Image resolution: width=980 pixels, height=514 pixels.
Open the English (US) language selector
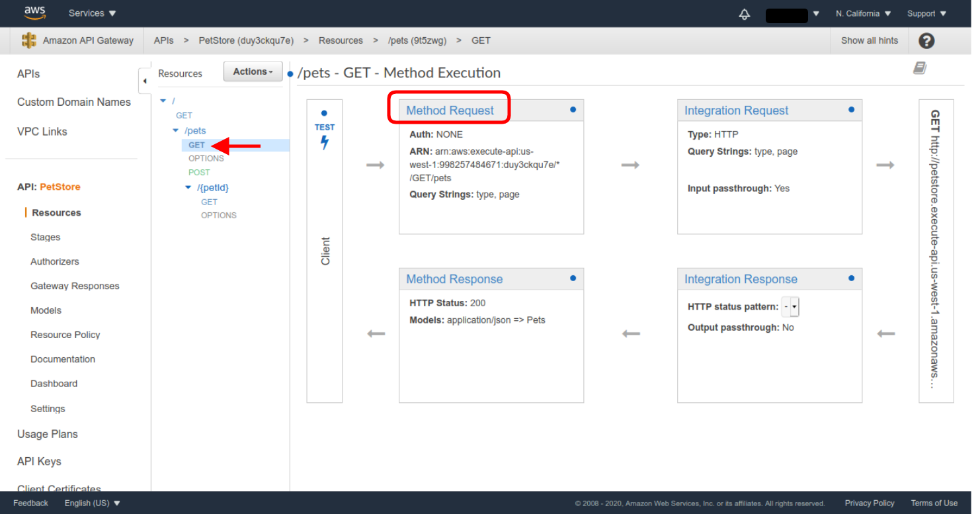click(92, 503)
